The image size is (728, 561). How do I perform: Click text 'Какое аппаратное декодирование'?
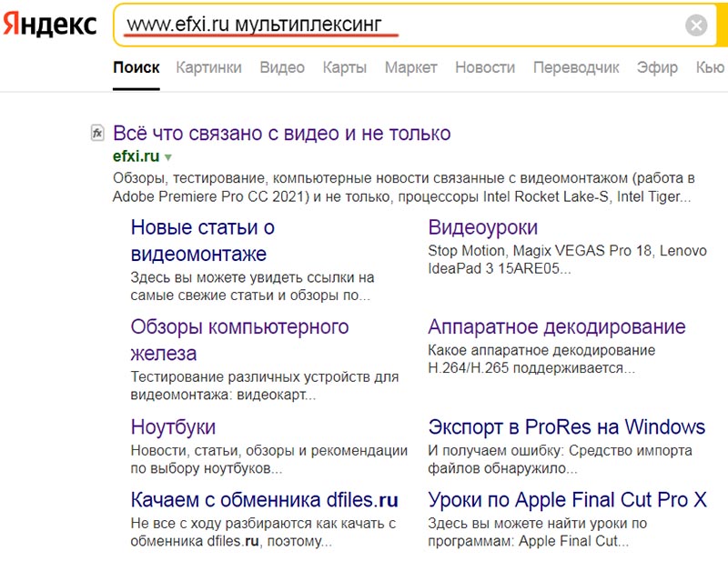(541, 350)
